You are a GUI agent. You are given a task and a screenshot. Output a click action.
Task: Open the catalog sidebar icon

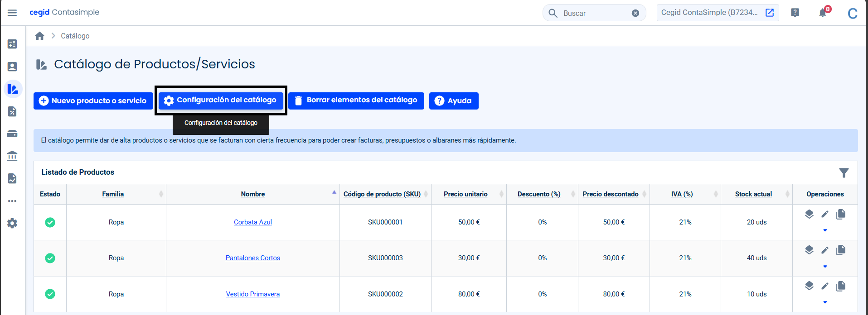click(x=13, y=89)
